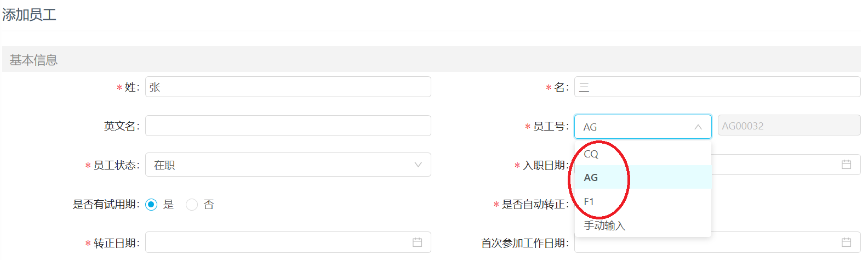Image resolution: width=868 pixels, height=260 pixels.
Task: Open calendar icon for 转正日期 field
Action: [x=417, y=242]
